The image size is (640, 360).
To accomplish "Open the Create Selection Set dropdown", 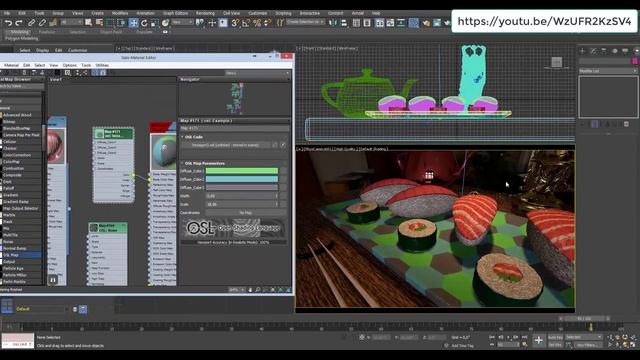I will point(305,22).
